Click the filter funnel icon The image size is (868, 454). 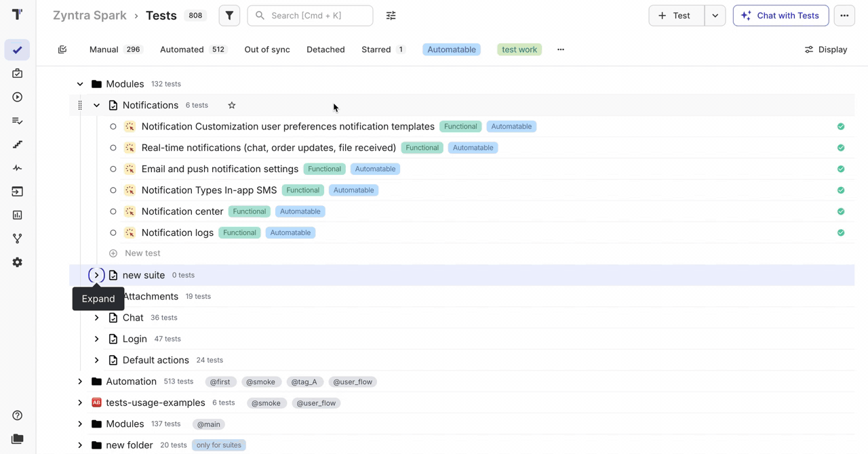click(x=229, y=16)
